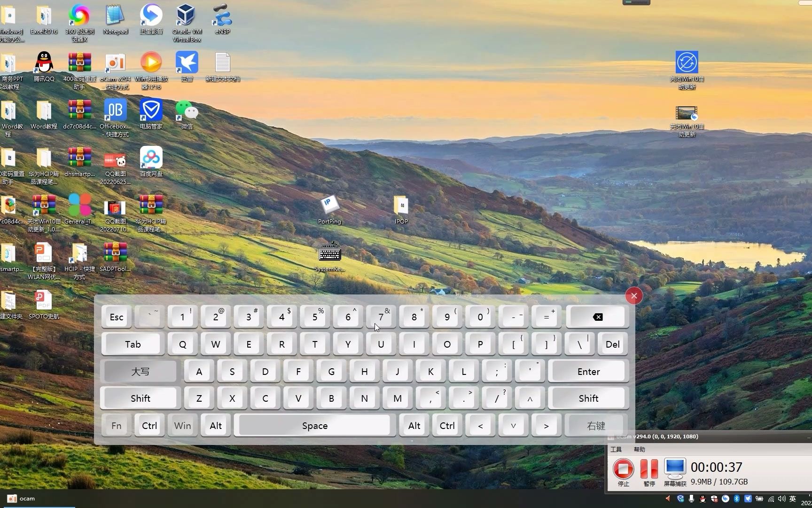Click the 右键 right-click key
812x508 pixels.
tap(596, 426)
